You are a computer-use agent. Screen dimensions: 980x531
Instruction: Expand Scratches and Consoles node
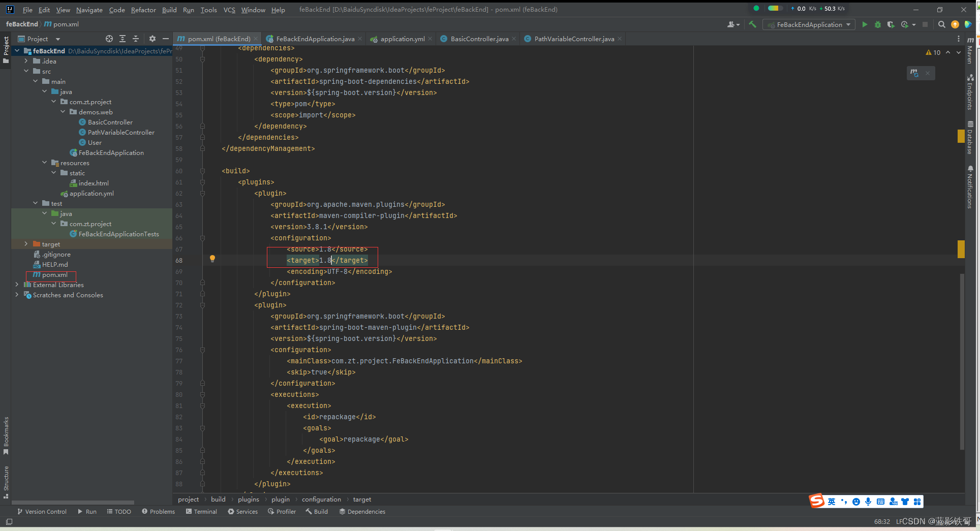click(17, 295)
